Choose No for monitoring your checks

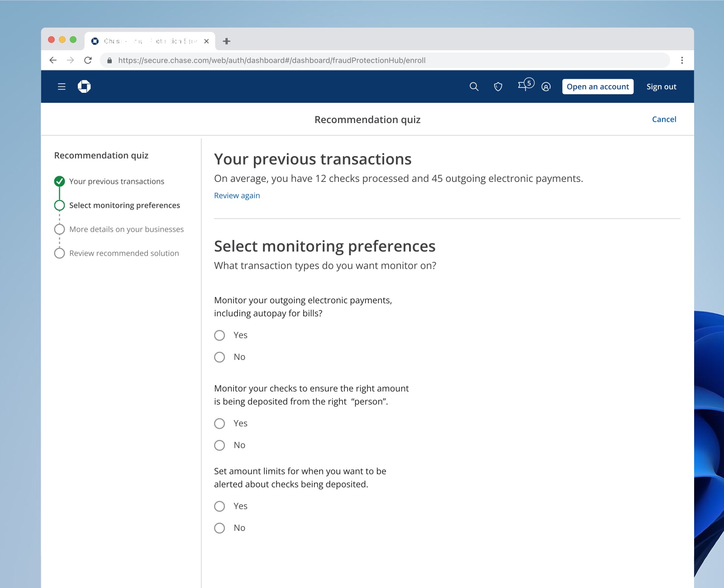click(219, 445)
